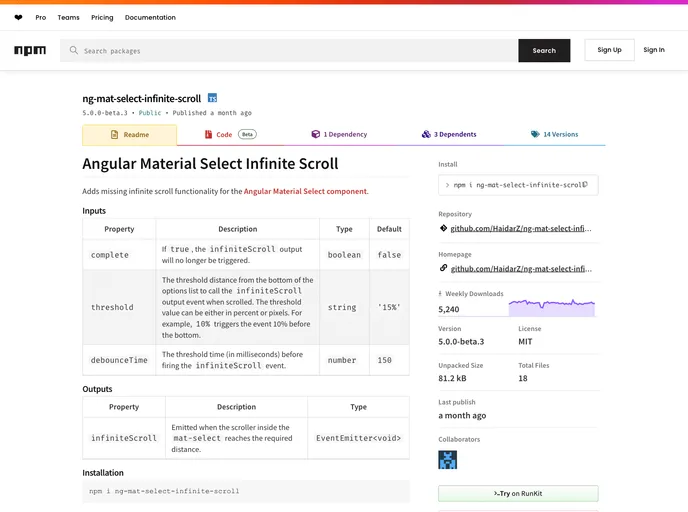Click the Sign In link
Viewport: 688px width, 512px height.
(654, 50)
